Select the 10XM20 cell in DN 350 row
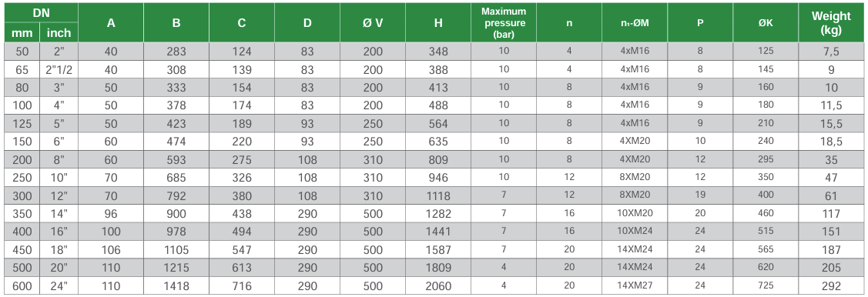The width and height of the screenshot is (868, 297). pos(635,213)
